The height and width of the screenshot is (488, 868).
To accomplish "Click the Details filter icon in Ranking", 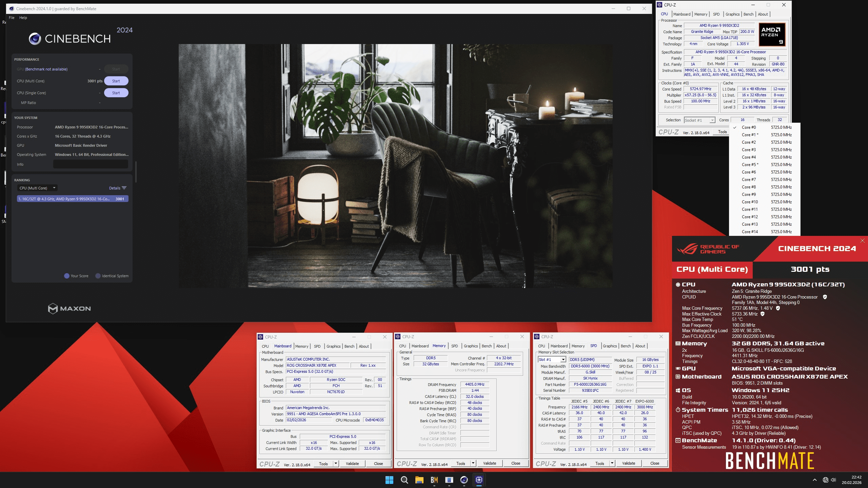I will pos(124,188).
